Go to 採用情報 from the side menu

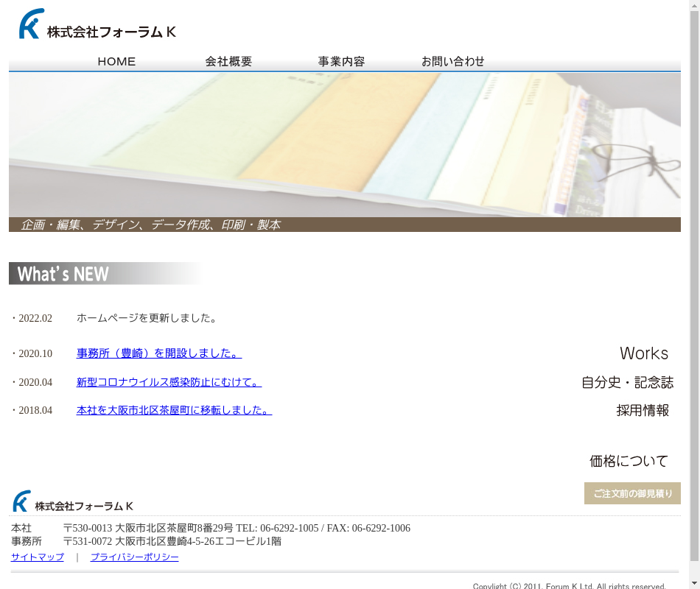tap(643, 411)
